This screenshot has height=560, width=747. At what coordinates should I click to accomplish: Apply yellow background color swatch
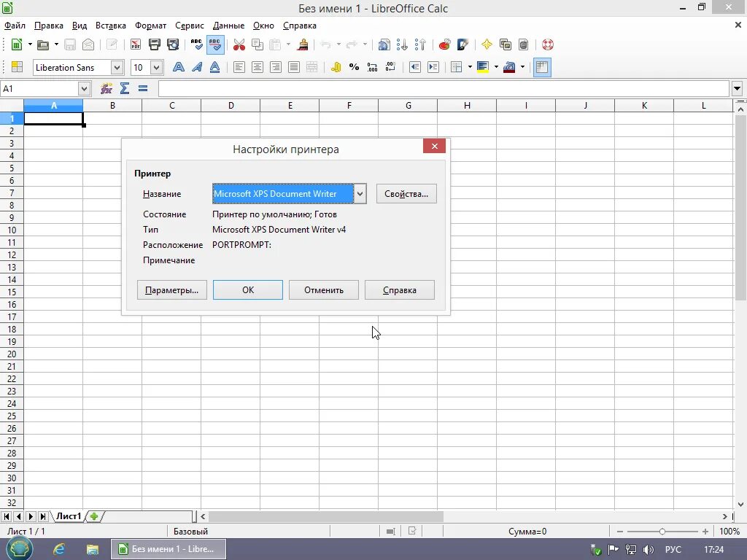tap(483, 67)
